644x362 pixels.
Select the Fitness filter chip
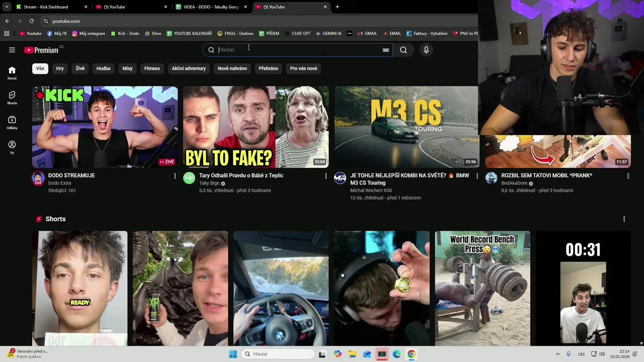click(152, 68)
